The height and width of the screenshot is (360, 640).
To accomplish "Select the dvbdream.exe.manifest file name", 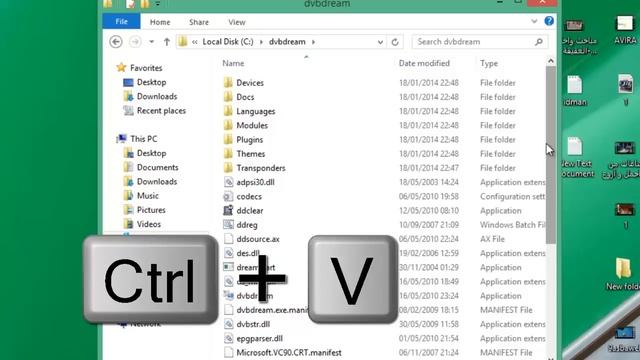I will click(272, 310).
